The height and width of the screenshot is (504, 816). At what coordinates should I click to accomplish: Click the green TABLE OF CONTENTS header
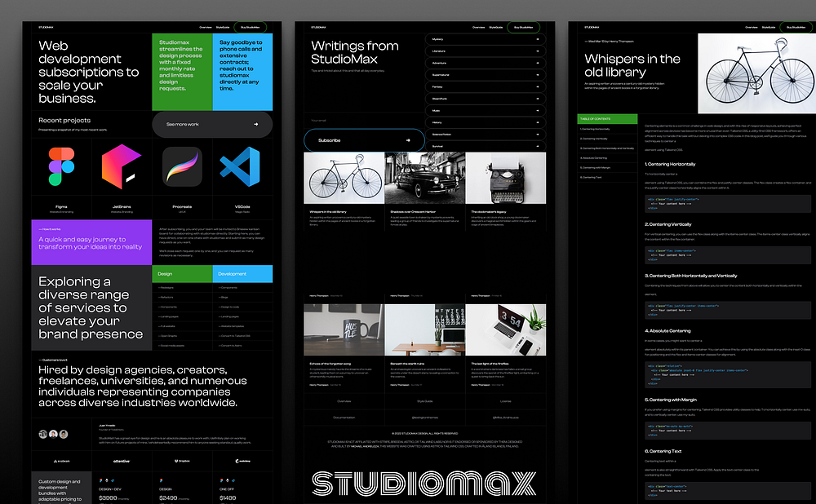coord(607,119)
